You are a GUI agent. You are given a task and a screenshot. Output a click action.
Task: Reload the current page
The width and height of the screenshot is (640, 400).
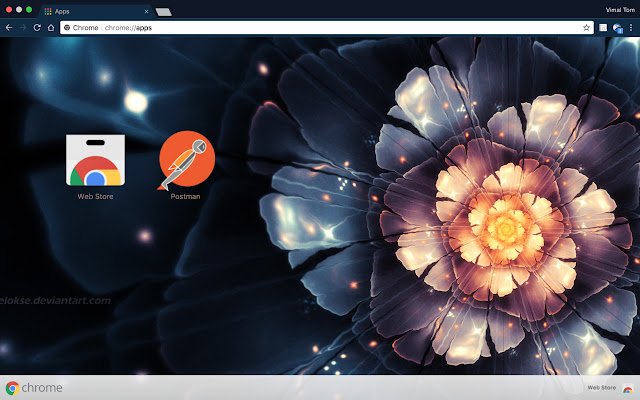tap(37, 28)
